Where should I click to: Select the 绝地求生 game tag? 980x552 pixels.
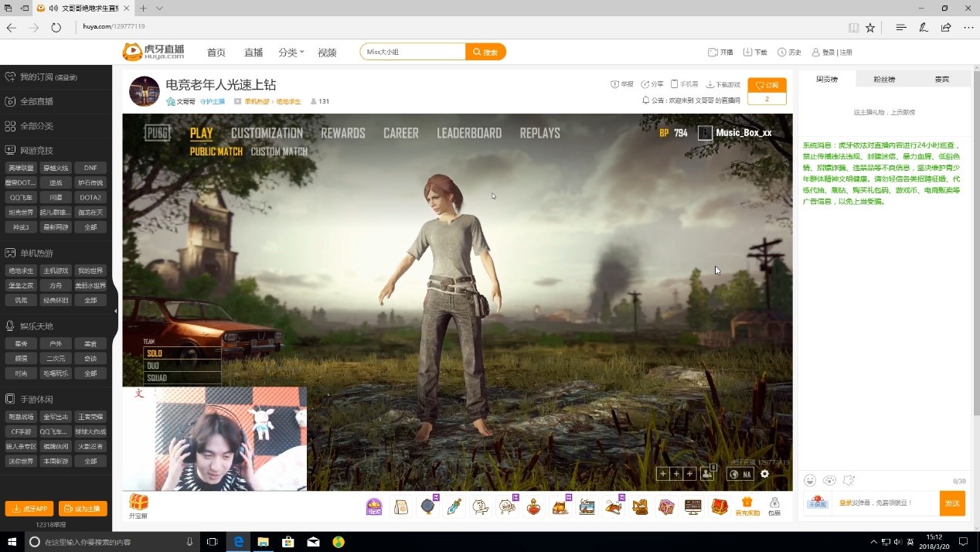point(20,271)
